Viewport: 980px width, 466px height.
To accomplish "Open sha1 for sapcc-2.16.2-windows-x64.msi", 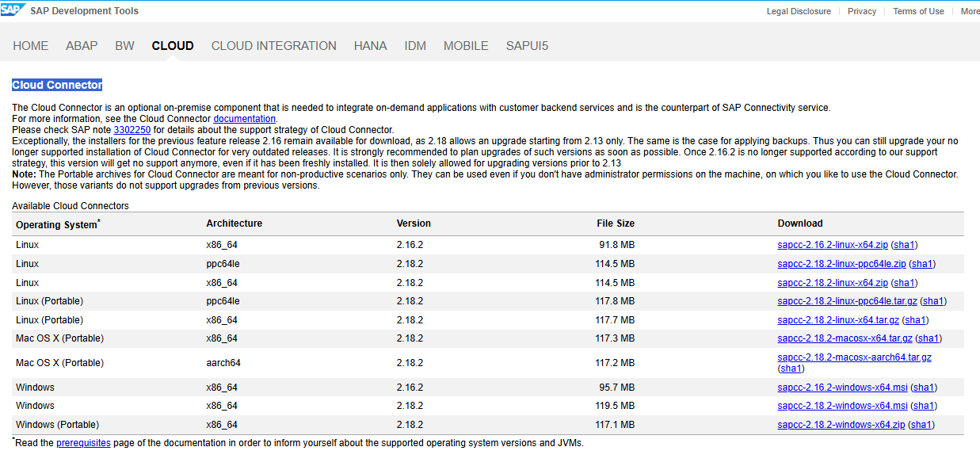I will click(x=924, y=388).
